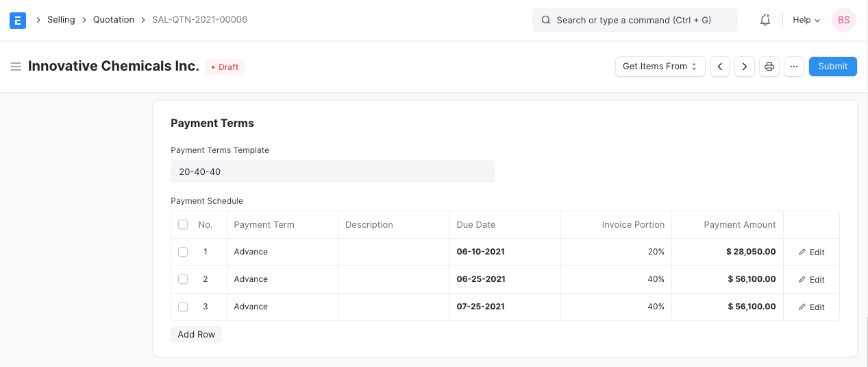Tick the checkbox for row 3

(183, 307)
